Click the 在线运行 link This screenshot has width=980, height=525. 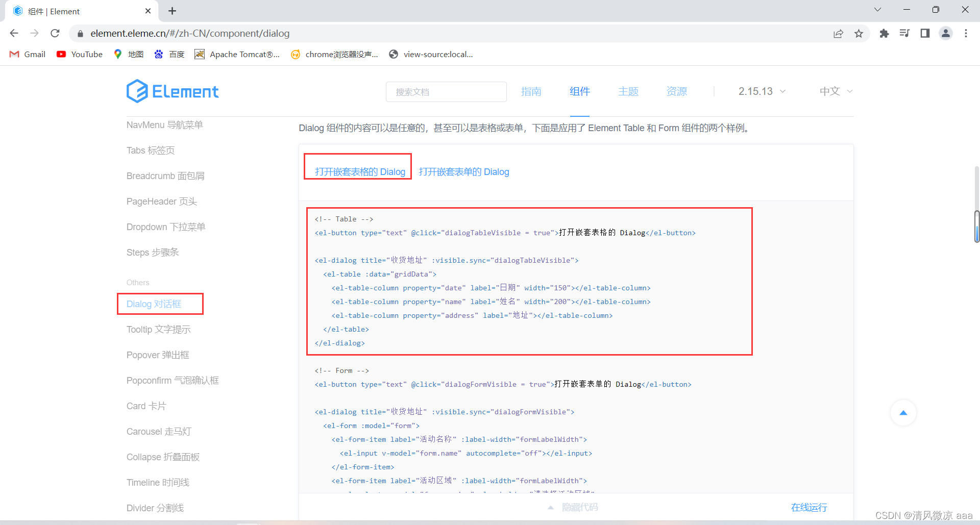(809, 508)
